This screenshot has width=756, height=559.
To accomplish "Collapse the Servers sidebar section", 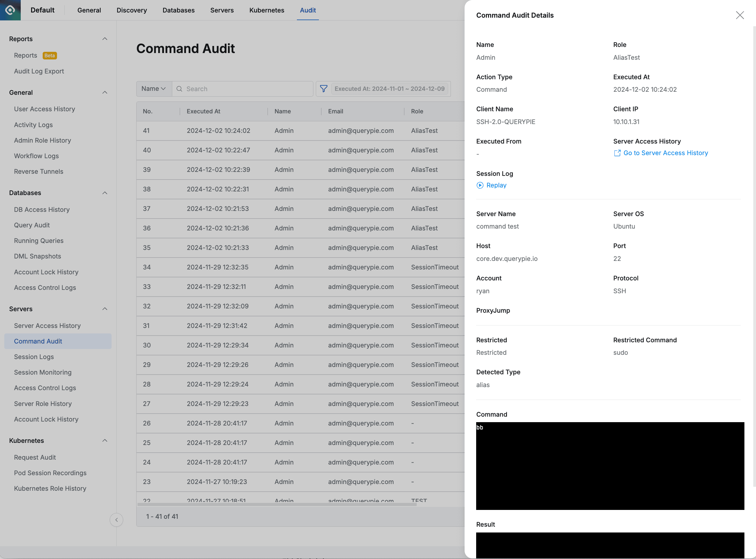I will [105, 308].
